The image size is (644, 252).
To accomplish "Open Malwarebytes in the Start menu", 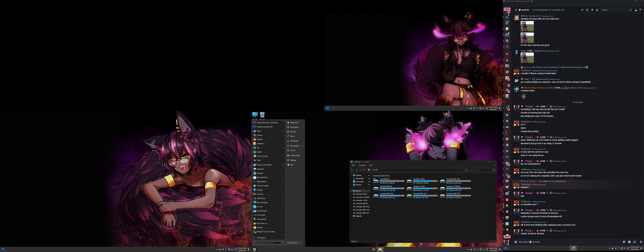I will [x=269, y=182].
